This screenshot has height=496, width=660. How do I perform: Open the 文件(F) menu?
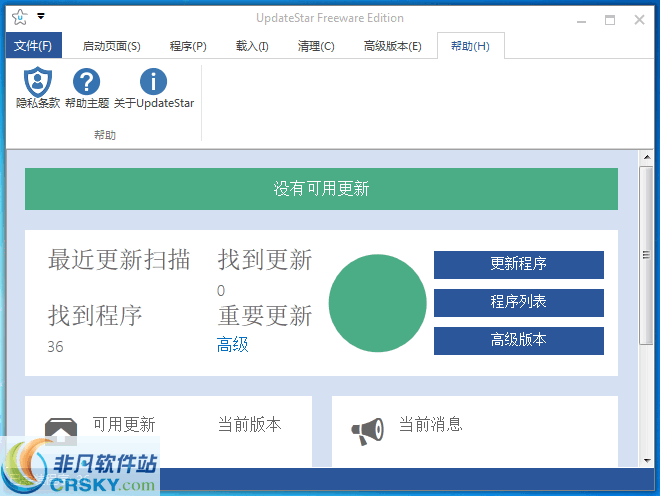pos(33,45)
